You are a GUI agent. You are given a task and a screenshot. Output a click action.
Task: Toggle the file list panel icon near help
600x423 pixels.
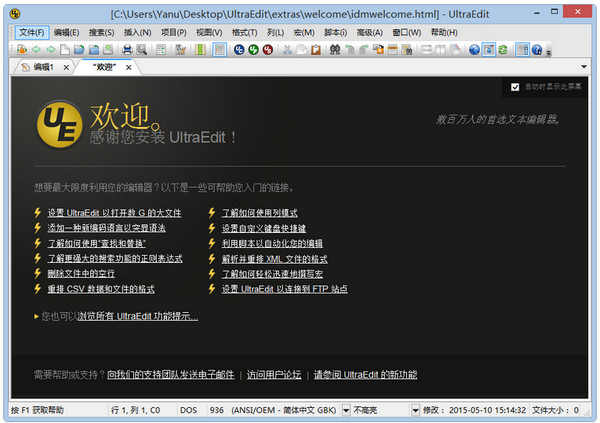[x=522, y=49]
